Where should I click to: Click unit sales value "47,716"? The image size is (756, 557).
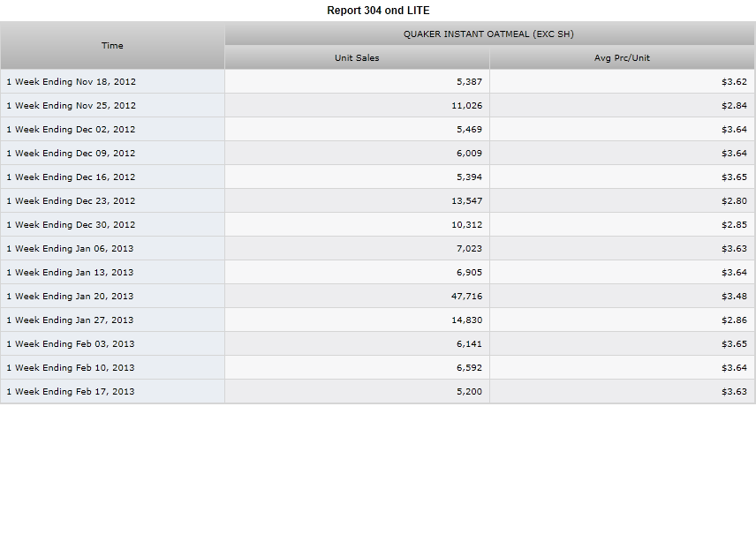[x=466, y=297]
